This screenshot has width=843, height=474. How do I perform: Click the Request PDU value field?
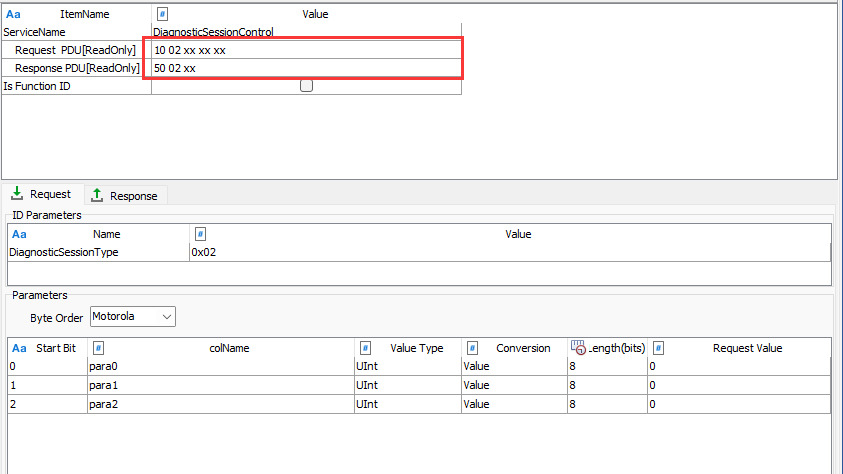[306, 50]
